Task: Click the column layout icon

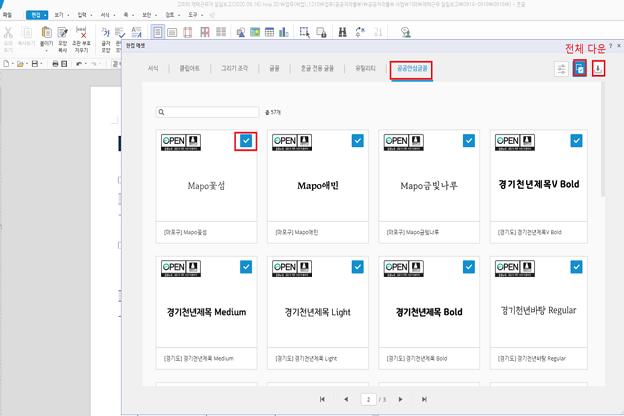Action: tap(205, 32)
